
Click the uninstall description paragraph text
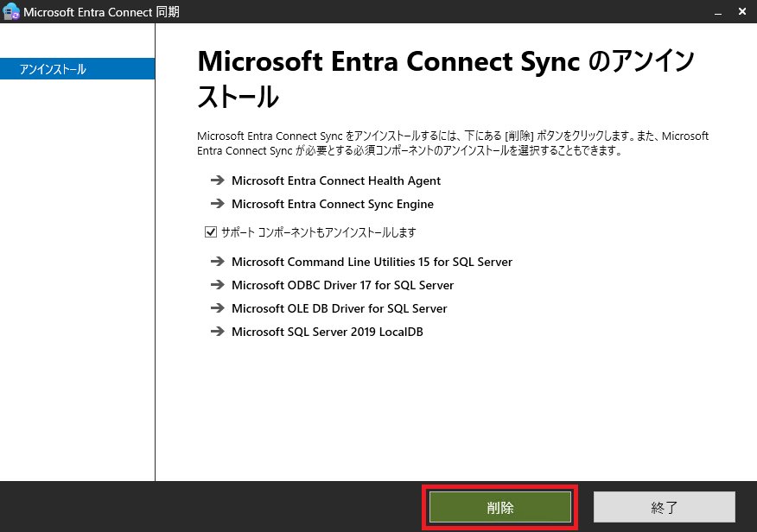pos(453,143)
